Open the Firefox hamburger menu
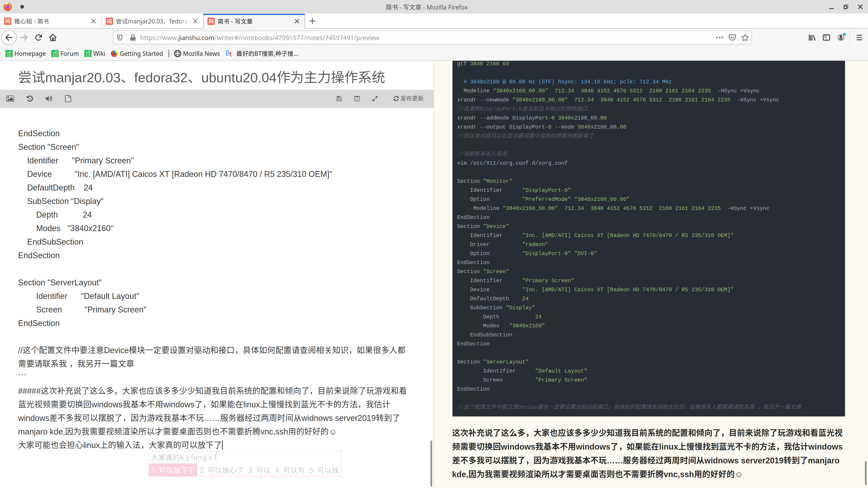 point(859,38)
